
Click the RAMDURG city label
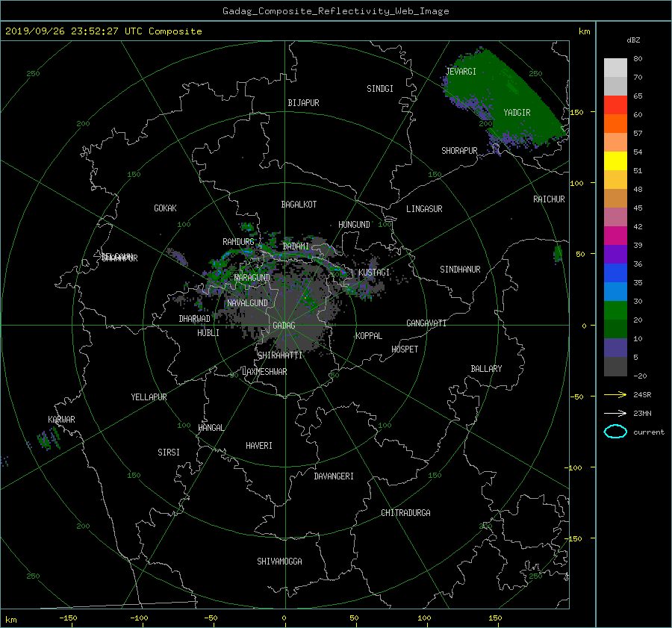pyautogui.click(x=238, y=242)
